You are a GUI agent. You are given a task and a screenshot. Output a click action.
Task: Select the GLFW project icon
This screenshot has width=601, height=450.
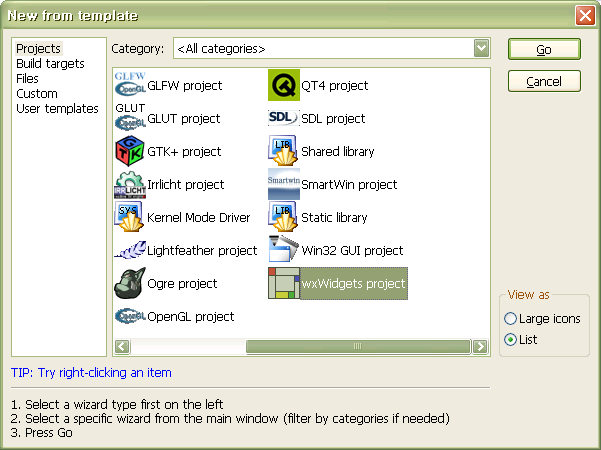130,85
